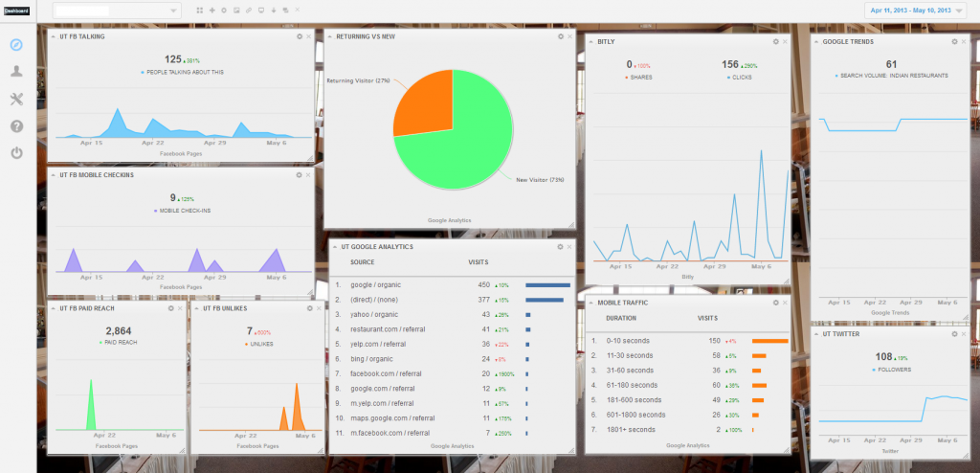Click the plus add widget toolbar icon
The image size is (980, 473).
click(x=212, y=11)
